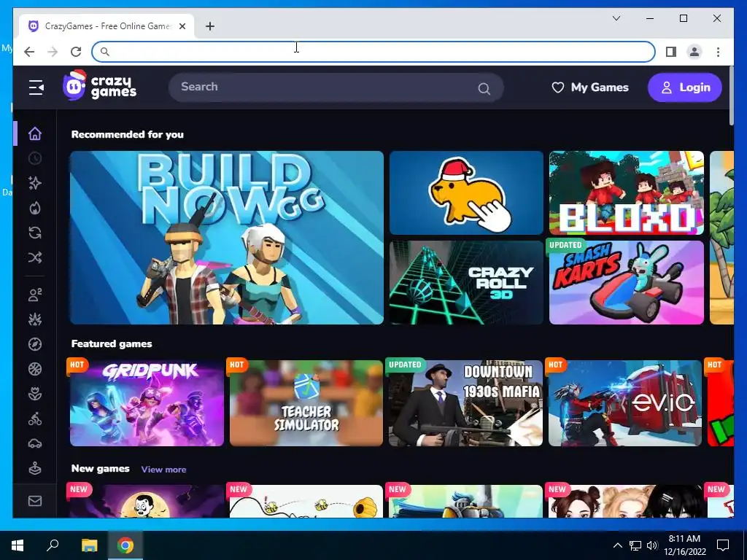Open the new game with bees and hive

point(306,502)
